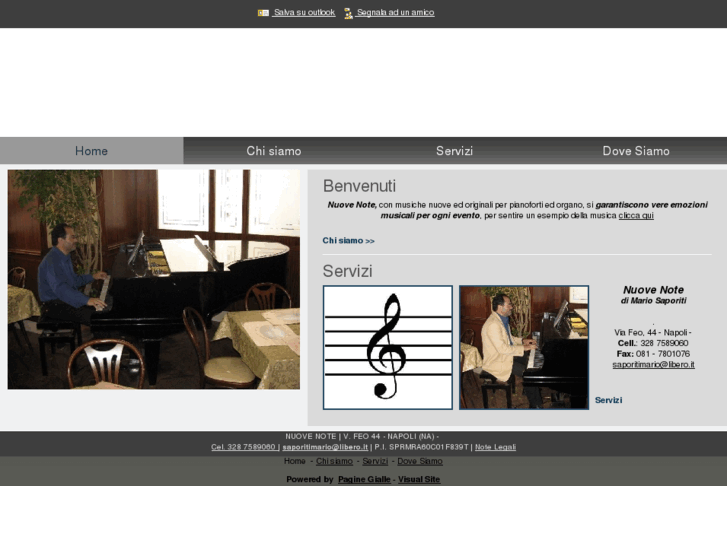
Task: Open the Servizi link under contact details
Action: [608, 400]
